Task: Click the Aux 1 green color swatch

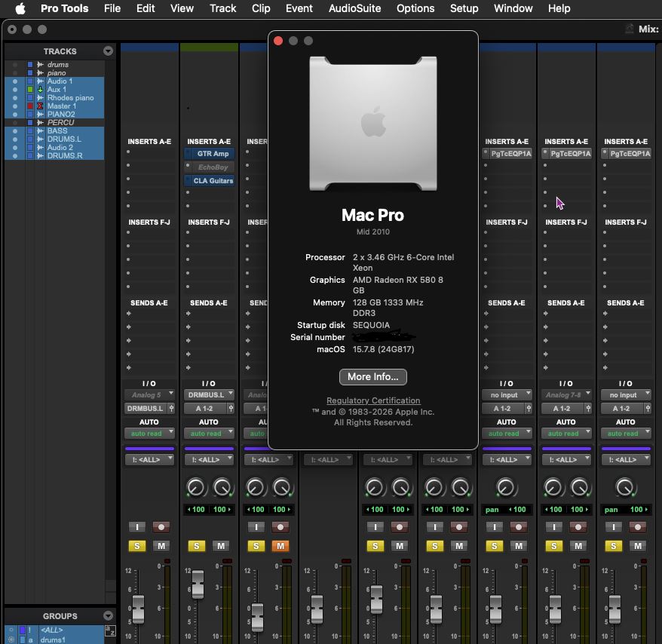Action: tap(30, 90)
